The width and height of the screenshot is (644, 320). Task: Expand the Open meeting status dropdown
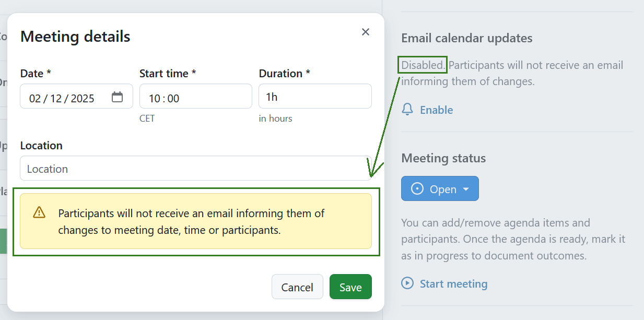pyautogui.click(x=440, y=188)
